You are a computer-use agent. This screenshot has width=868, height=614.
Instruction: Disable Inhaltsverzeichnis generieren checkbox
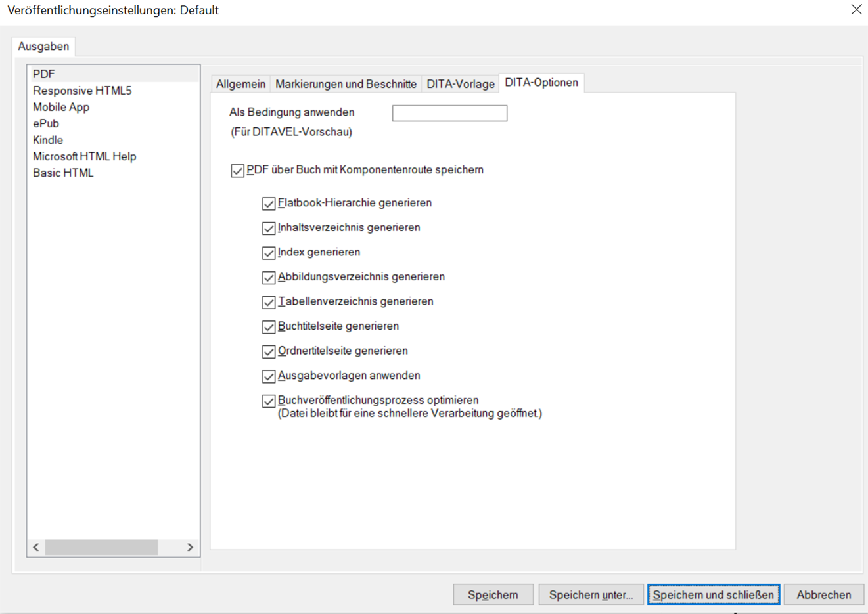[x=268, y=228]
